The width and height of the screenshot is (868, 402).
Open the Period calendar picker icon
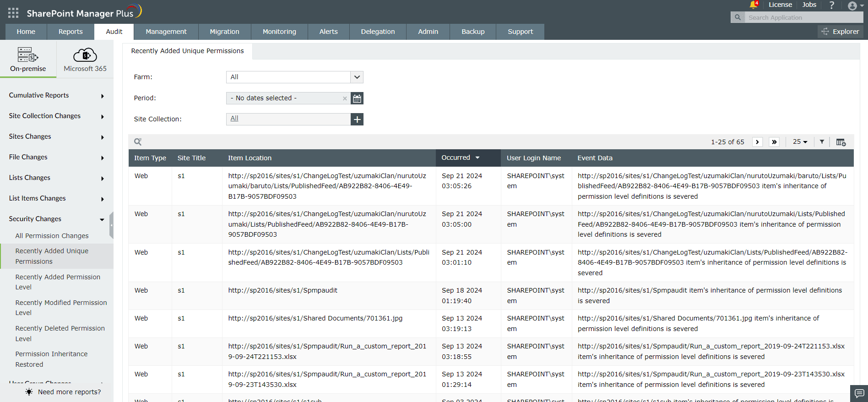click(357, 98)
